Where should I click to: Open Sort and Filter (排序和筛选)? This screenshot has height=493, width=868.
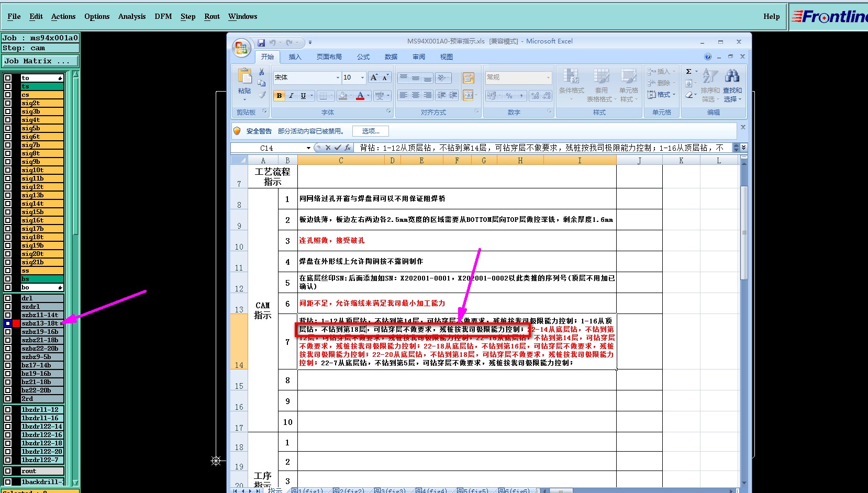710,85
